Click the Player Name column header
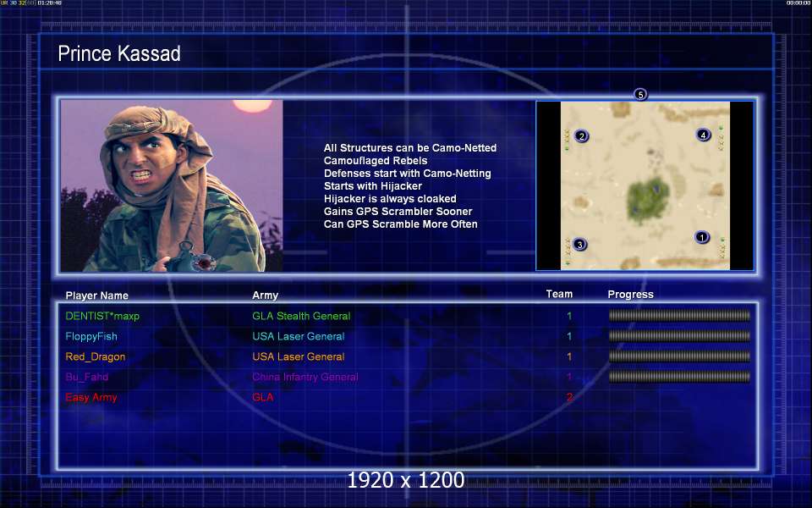 96,295
